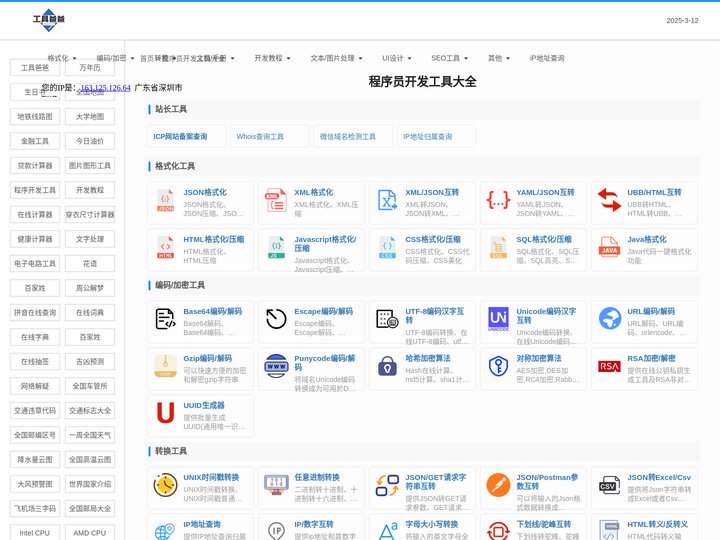Click the IP address 163.125.126.64 link

point(106,88)
